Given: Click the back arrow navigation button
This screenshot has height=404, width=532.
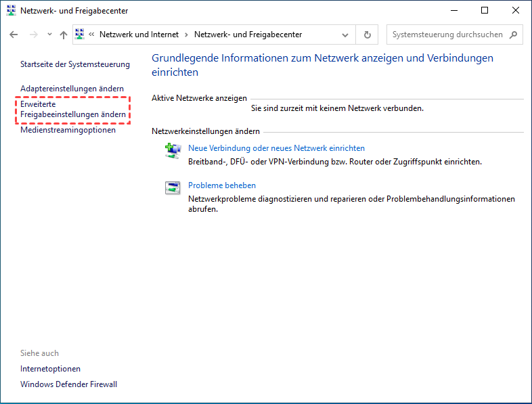Looking at the screenshot, I should 14,35.
